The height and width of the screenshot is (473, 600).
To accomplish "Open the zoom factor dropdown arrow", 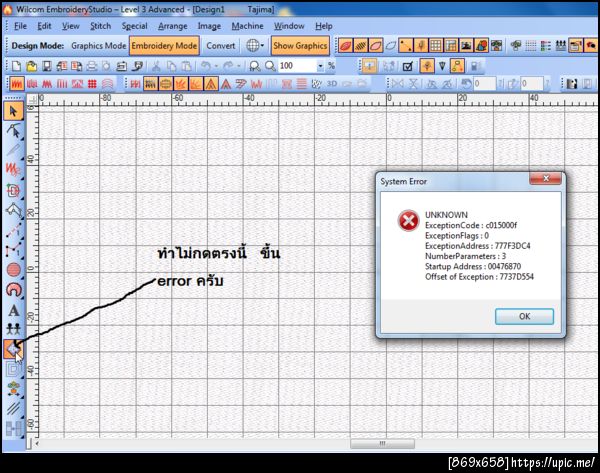I will pos(321,66).
